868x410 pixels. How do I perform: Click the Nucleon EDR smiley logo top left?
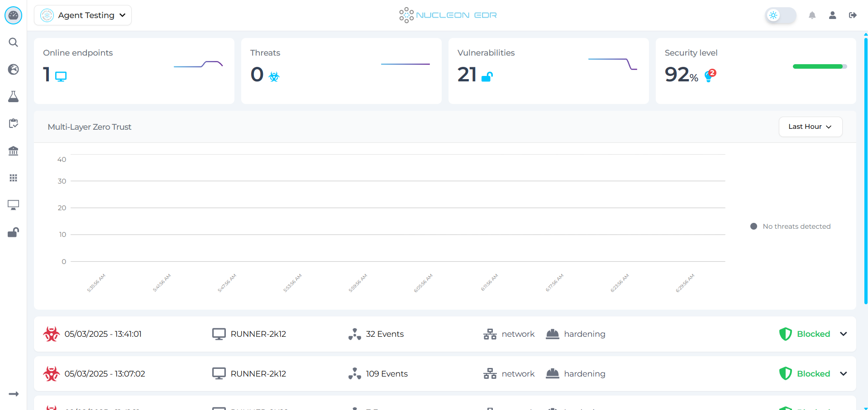[13, 15]
